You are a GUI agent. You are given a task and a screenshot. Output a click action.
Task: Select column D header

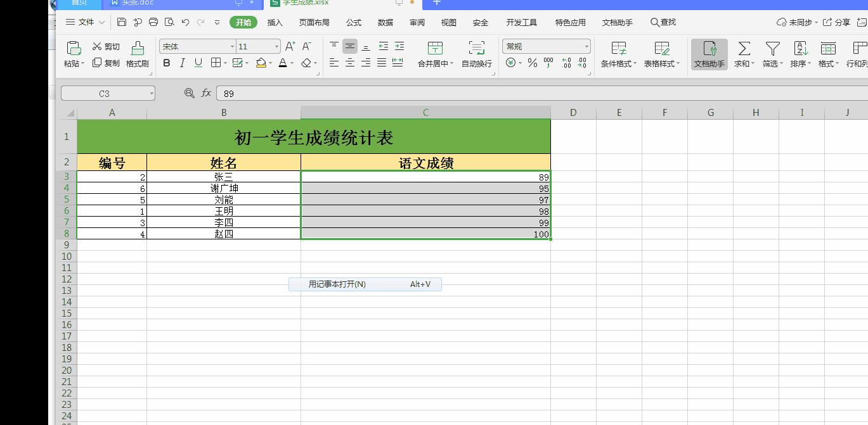tap(573, 113)
